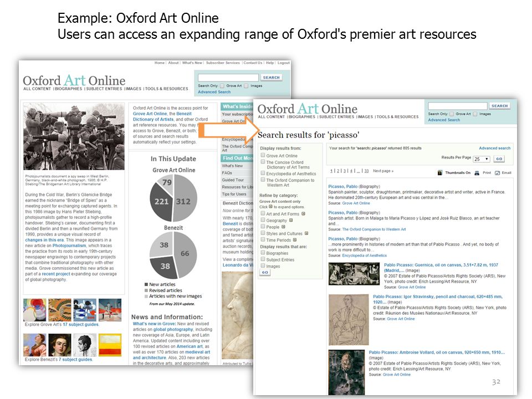Tick Search Only Grove Art in results window
Viewport: 532px width, 399px height.
452,114
